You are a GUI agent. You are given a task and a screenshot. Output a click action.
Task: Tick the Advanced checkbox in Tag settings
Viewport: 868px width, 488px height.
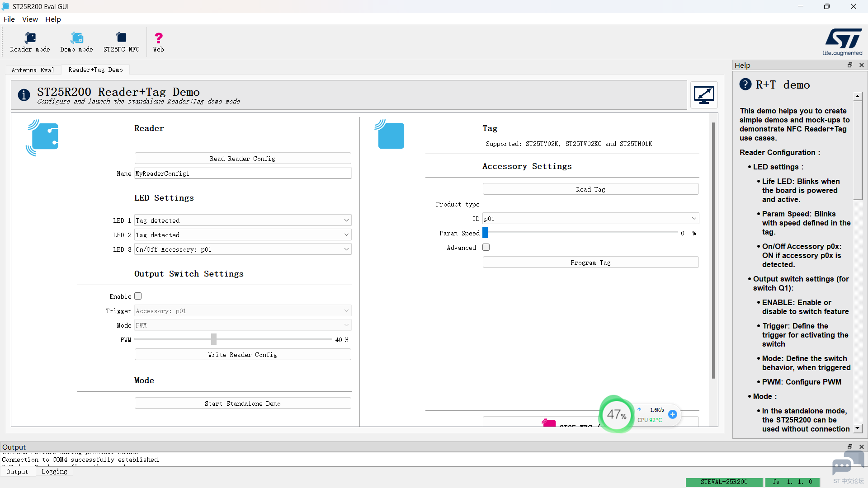486,247
